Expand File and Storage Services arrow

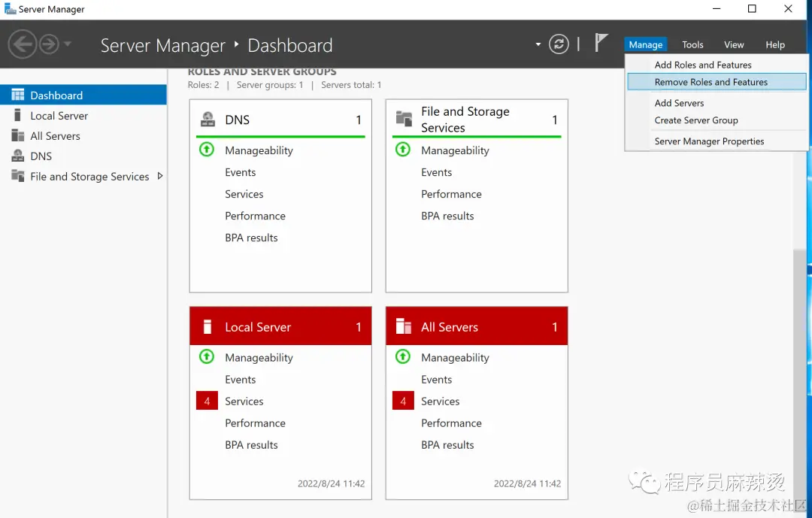click(160, 176)
